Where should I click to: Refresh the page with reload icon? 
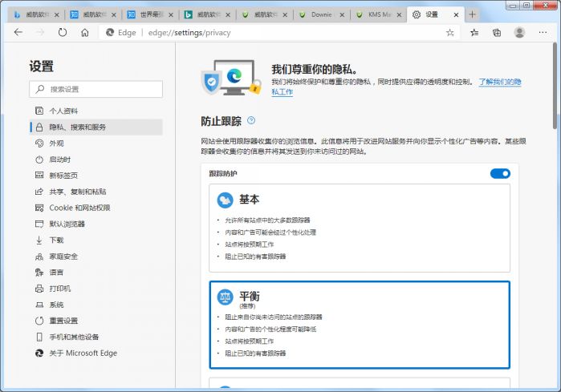click(x=63, y=32)
